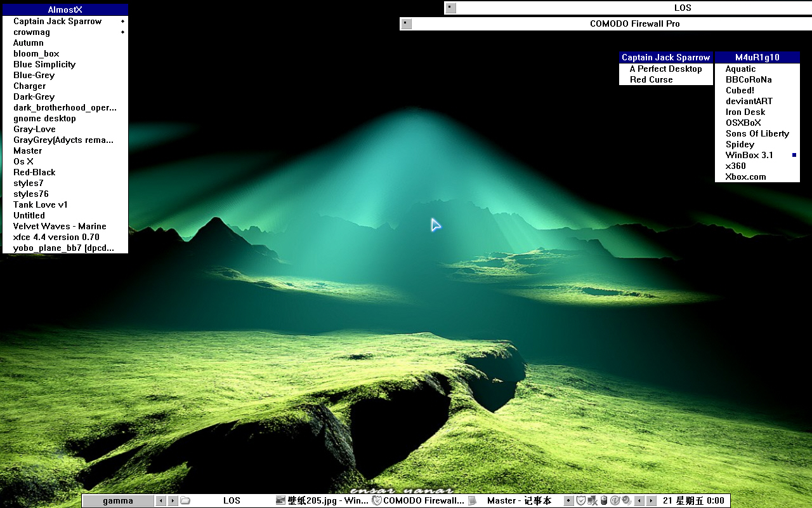Open the volume speaker tray icon
Image resolution: width=812 pixels, height=508 pixels.
626,500
